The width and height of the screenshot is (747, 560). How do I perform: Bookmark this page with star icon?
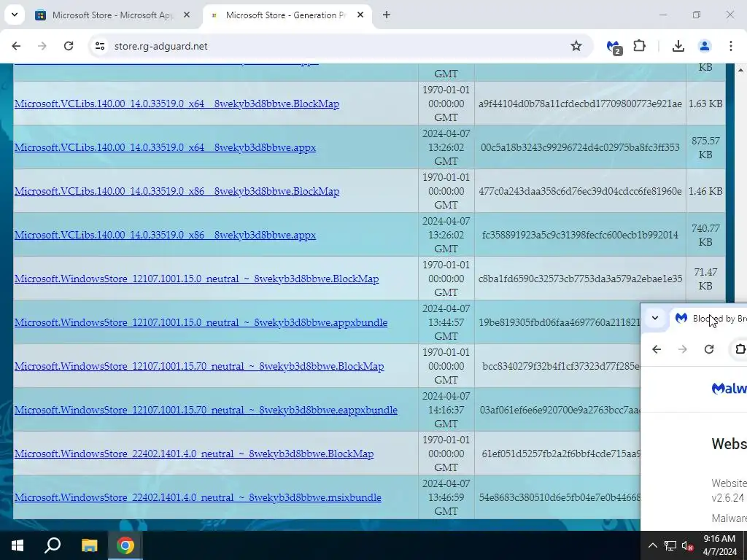pos(576,46)
